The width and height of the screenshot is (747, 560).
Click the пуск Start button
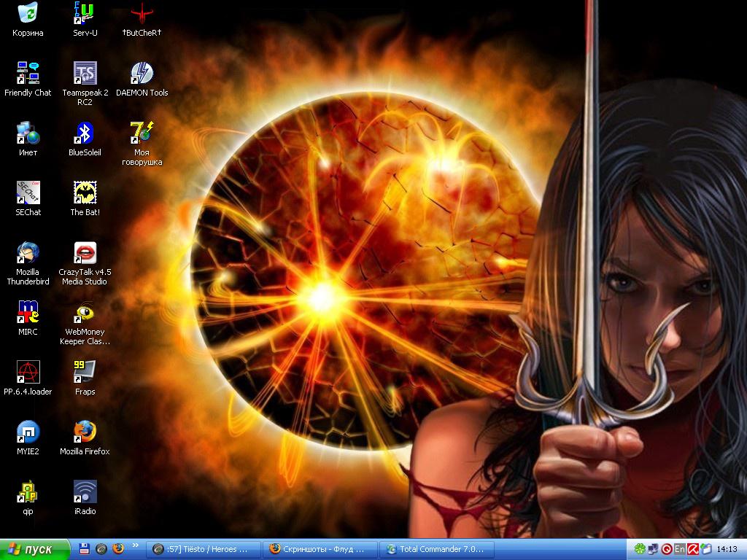pyautogui.click(x=35, y=549)
